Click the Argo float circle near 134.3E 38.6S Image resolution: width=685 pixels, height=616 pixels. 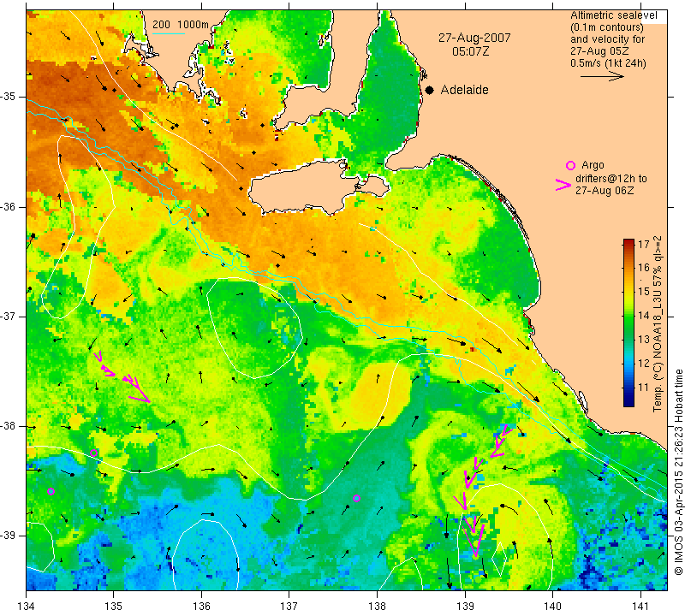51,491
